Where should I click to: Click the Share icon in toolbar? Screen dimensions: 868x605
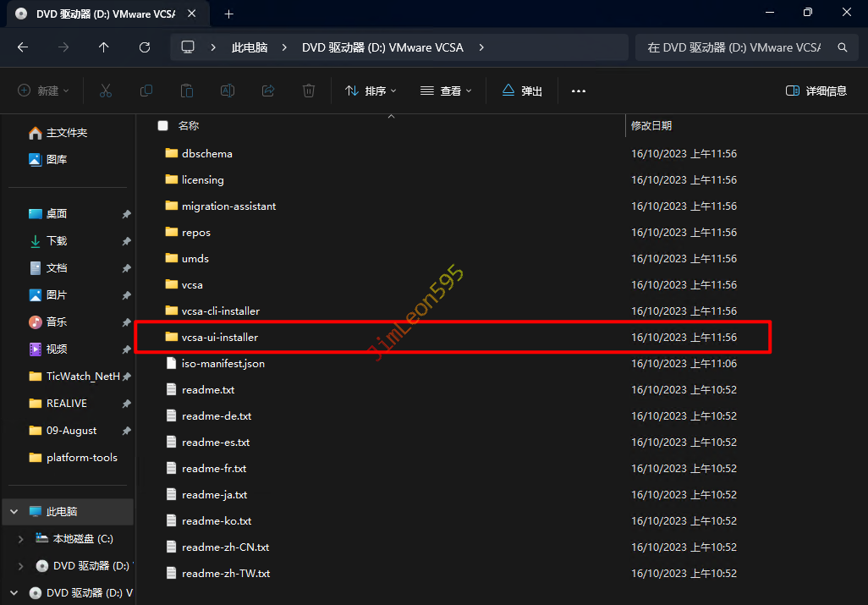tap(268, 91)
